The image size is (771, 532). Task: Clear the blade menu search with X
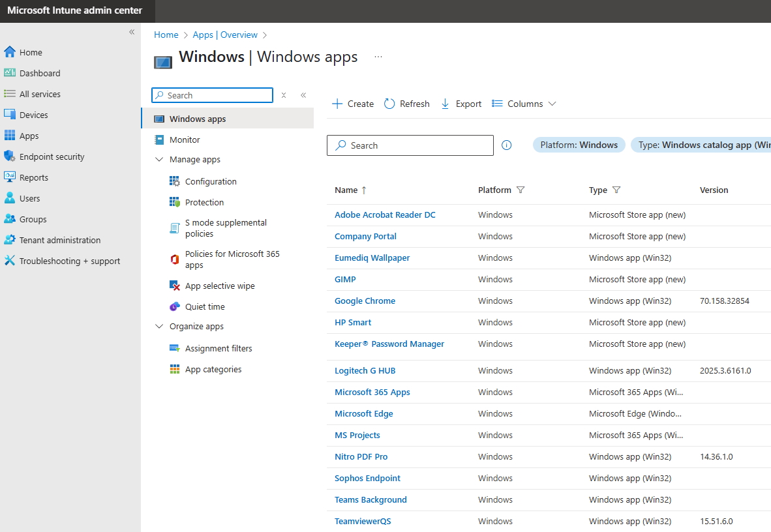point(284,95)
